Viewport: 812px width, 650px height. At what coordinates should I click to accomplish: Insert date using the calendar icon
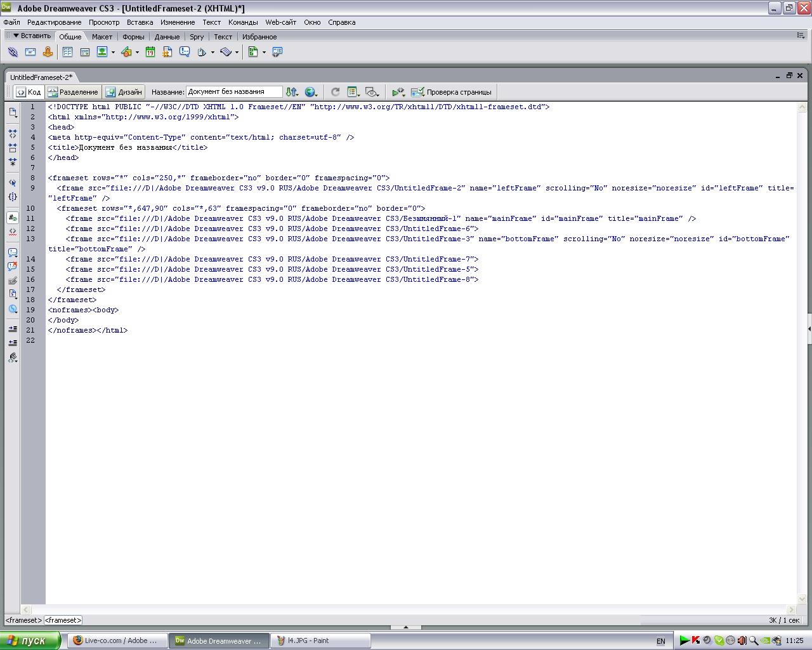(x=150, y=52)
